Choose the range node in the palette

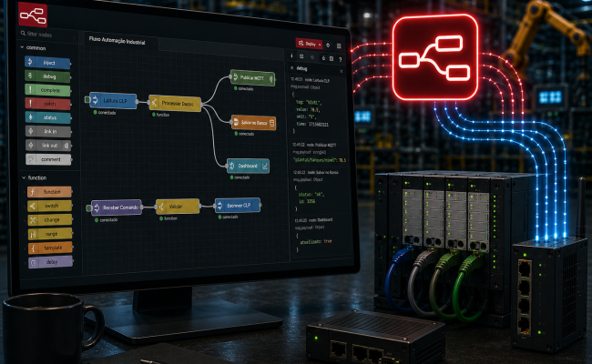coord(50,234)
